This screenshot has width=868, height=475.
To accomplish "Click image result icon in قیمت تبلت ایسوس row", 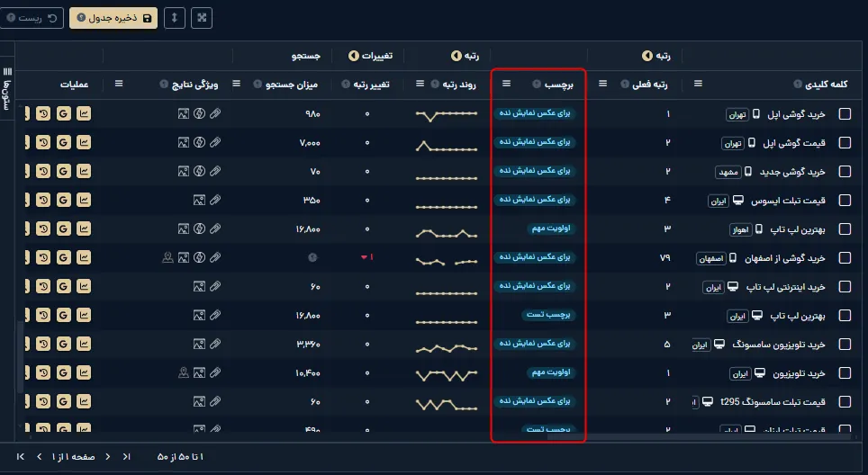I will click(199, 201).
